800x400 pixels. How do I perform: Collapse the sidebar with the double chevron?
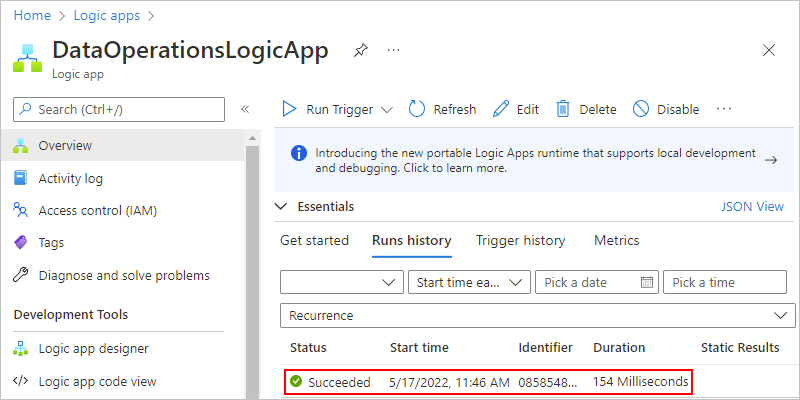pos(245,109)
